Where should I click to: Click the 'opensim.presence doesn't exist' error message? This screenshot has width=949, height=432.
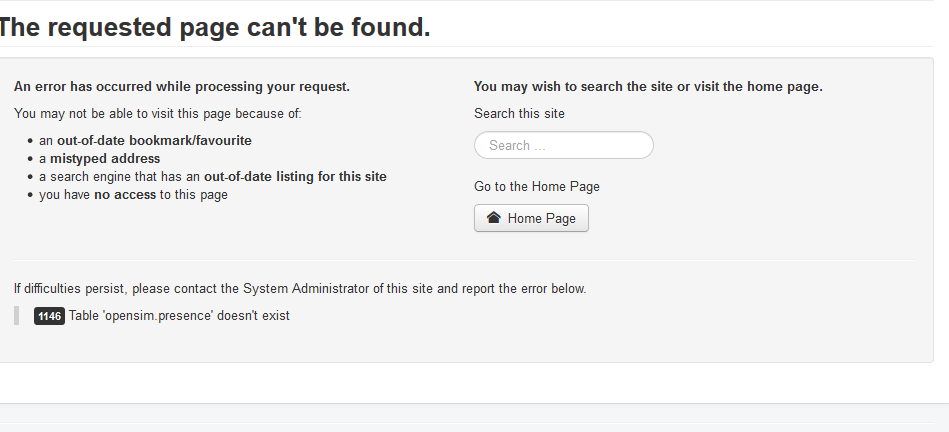pos(179,316)
